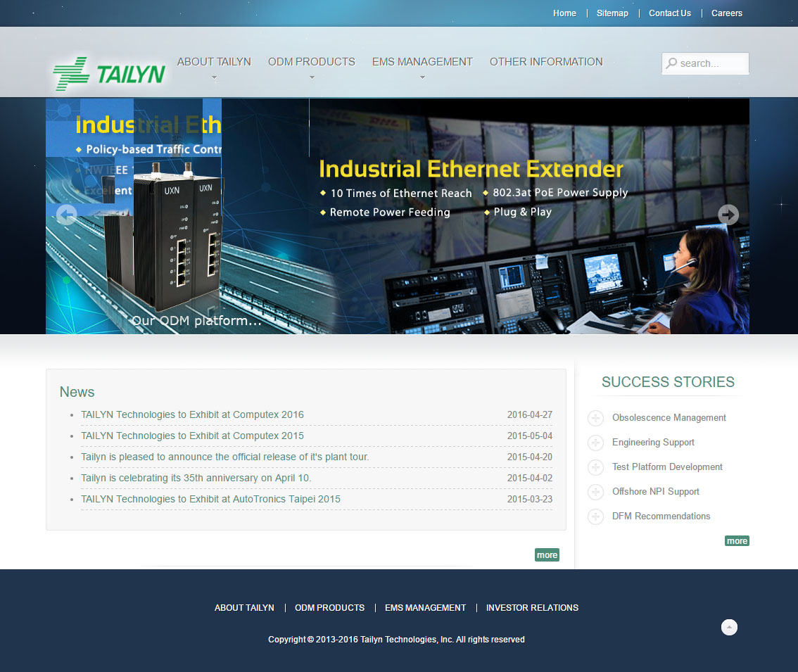The image size is (798, 672).
Task: Click the News heading
Action: pyautogui.click(x=77, y=392)
